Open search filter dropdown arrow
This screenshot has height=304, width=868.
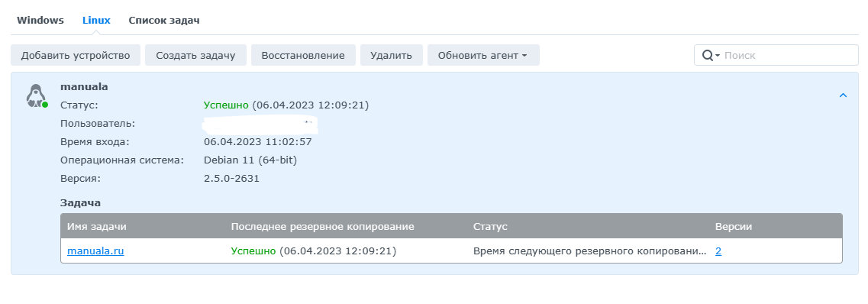[x=718, y=56]
